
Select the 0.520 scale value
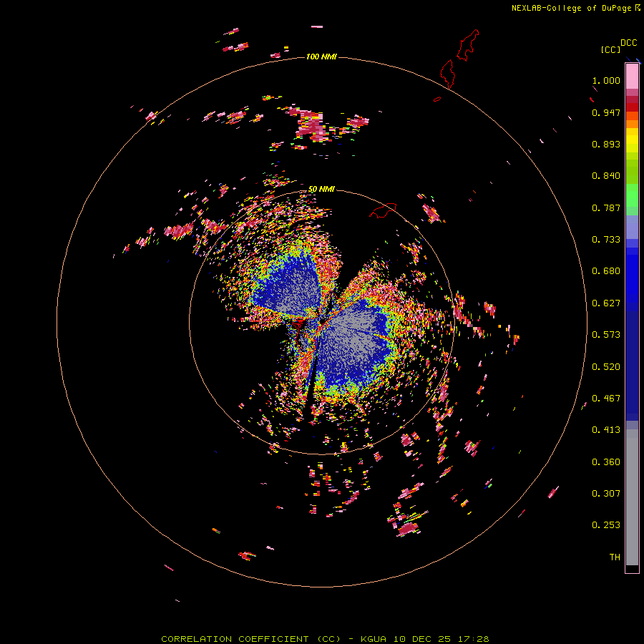[606, 367]
